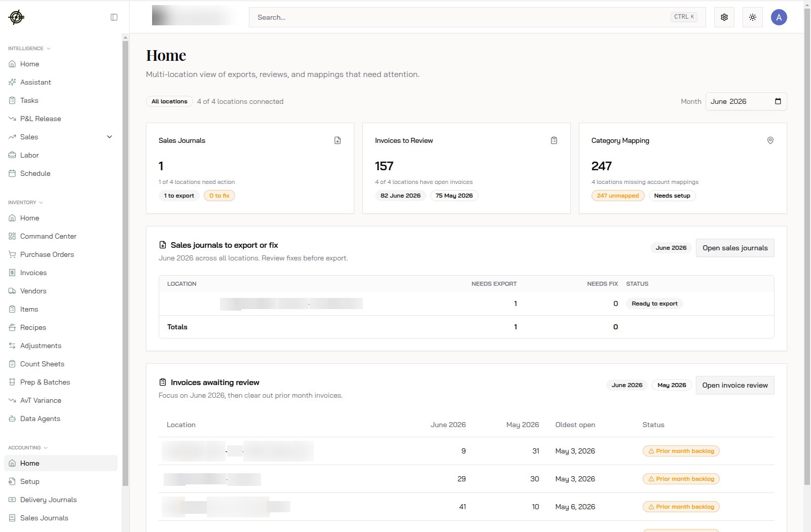Click Sales Journals card export icon

coord(338,140)
